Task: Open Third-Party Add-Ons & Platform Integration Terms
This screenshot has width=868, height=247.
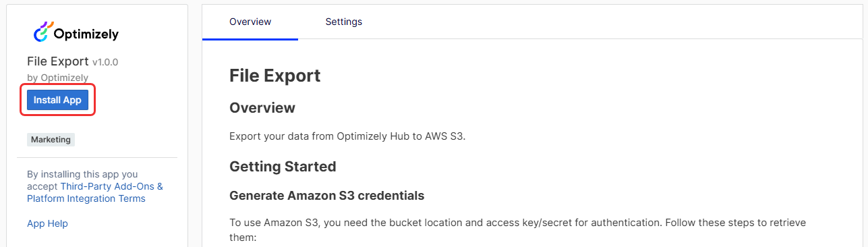Action: pos(95,192)
